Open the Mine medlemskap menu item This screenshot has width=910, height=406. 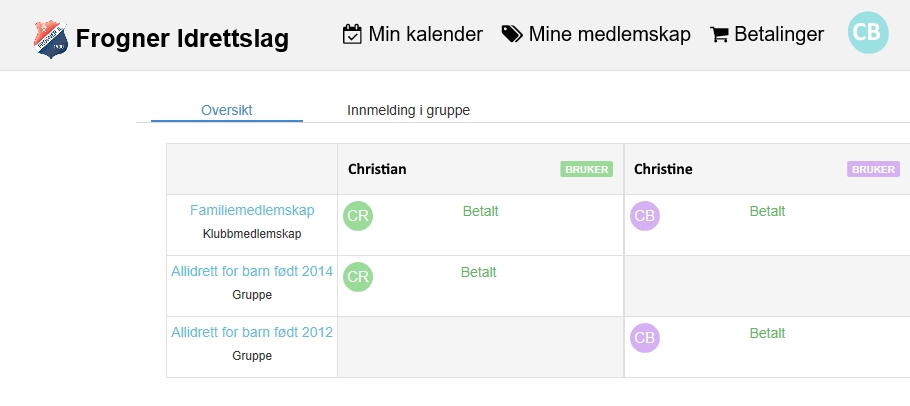click(x=596, y=34)
